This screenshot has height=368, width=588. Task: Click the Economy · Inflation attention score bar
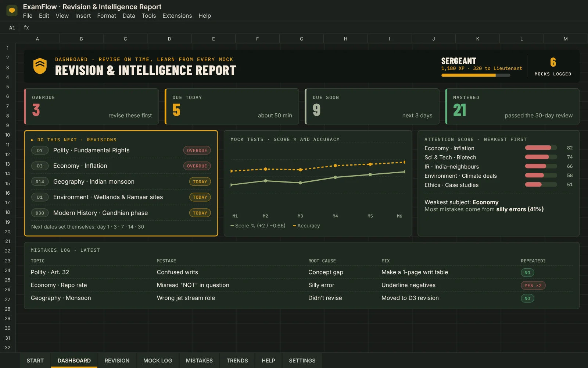click(x=541, y=148)
